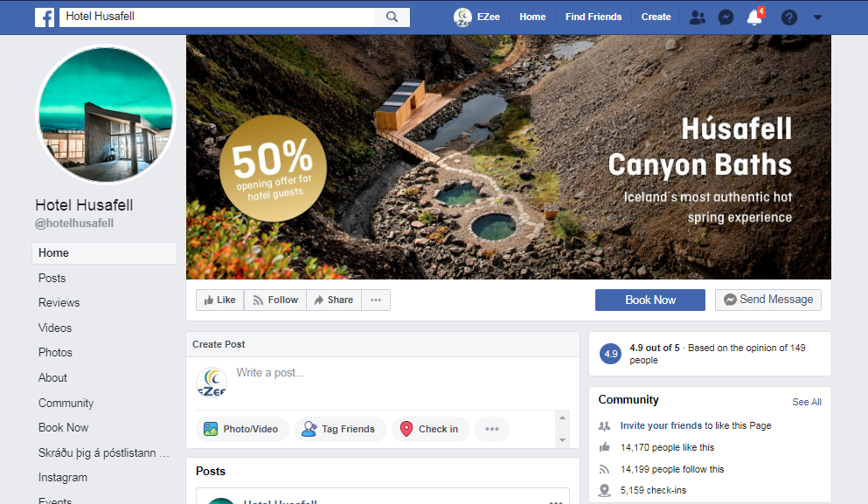The width and height of the screenshot is (868, 504).
Task: Open See All community link
Action: (x=807, y=402)
